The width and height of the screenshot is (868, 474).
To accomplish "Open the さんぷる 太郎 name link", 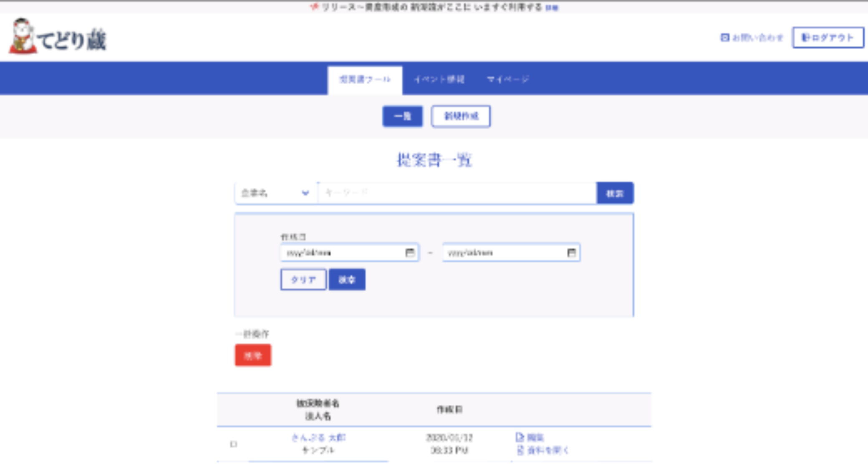I will (x=318, y=437).
